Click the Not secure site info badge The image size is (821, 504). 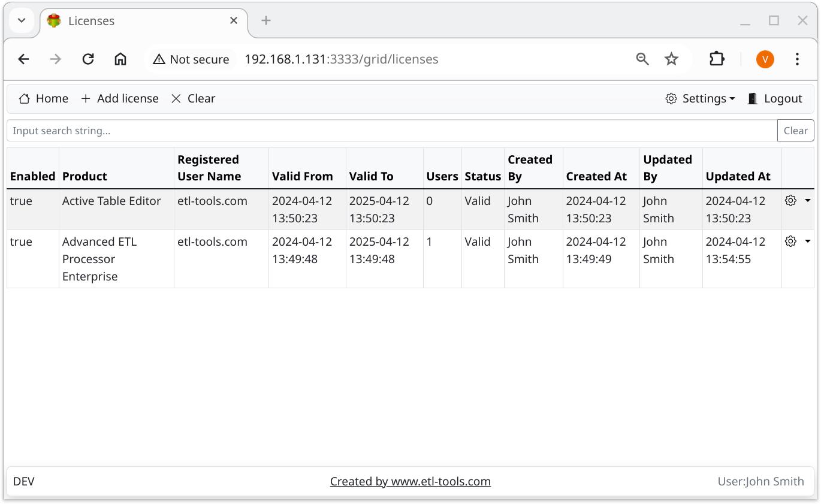[x=191, y=59]
